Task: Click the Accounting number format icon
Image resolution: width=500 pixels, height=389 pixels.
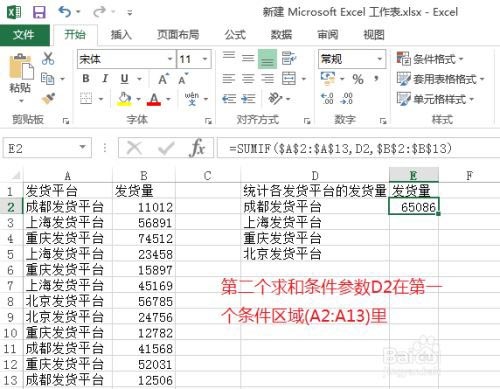Action: pyautogui.click(x=328, y=79)
